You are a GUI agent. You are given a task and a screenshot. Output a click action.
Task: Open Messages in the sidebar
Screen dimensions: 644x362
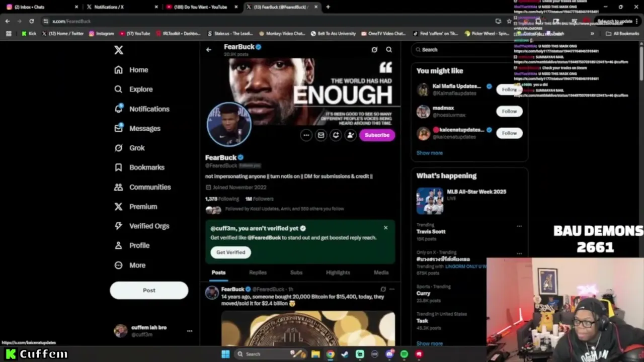tap(137, 128)
